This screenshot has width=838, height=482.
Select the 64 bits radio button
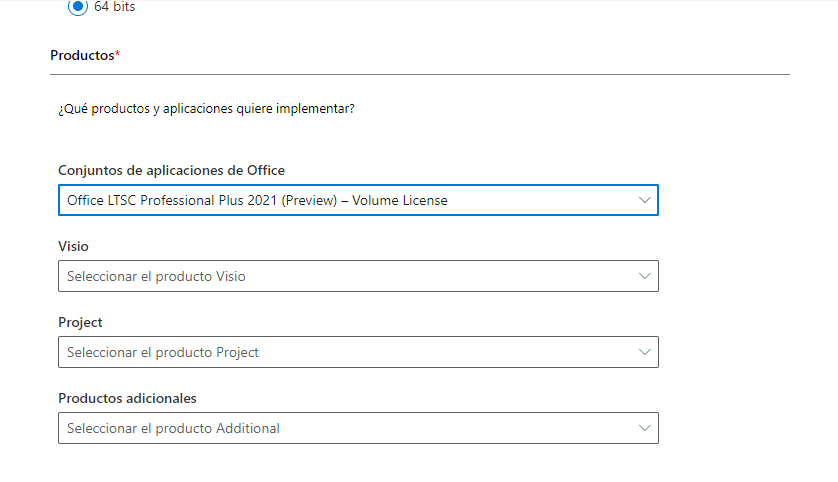[x=78, y=6]
